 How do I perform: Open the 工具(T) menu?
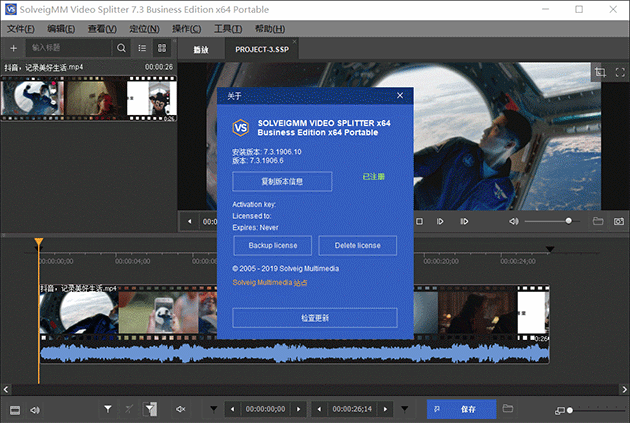228,29
